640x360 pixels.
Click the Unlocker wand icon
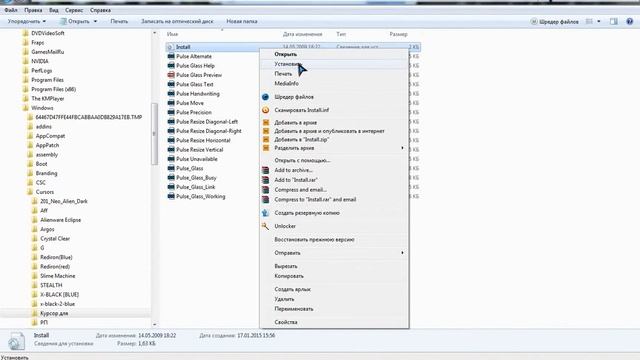pyautogui.click(x=265, y=226)
